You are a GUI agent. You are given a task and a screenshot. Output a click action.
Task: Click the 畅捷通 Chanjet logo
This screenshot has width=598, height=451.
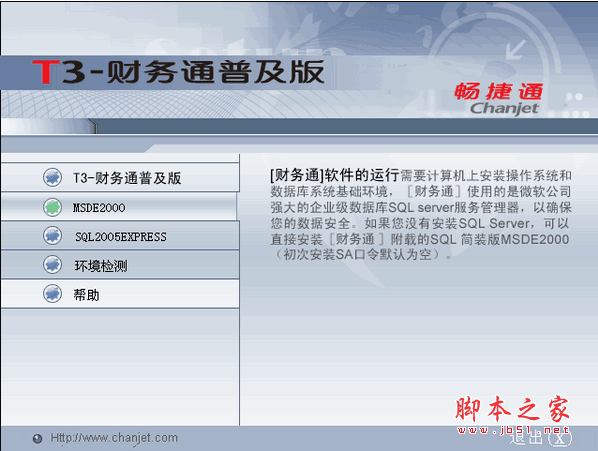(x=499, y=98)
